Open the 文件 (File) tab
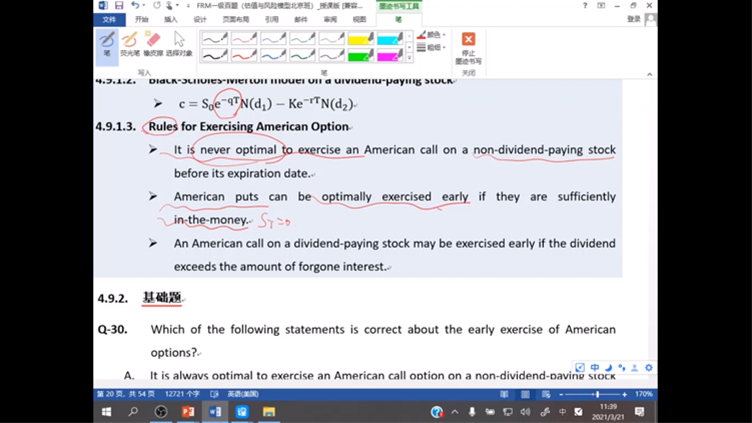 (x=109, y=19)
